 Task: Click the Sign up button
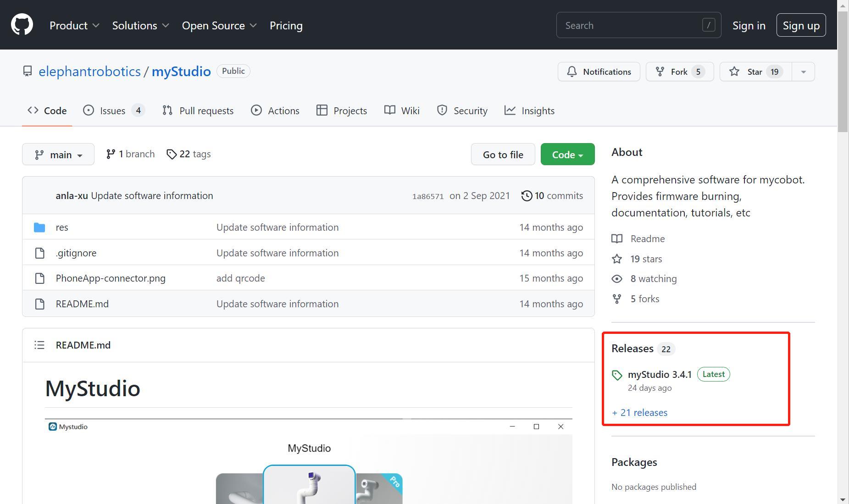[x=801, y=26]
